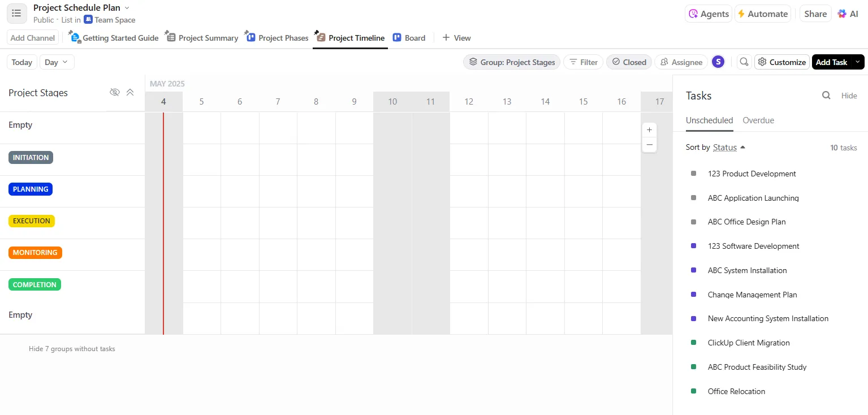
Task: Toggle the Assignee filter
Action: (681, 62)
